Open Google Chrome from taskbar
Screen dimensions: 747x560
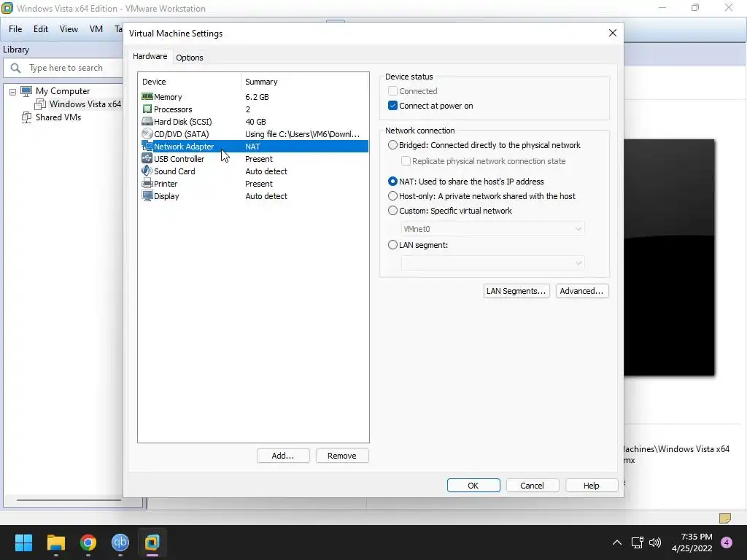coord(88,542)
